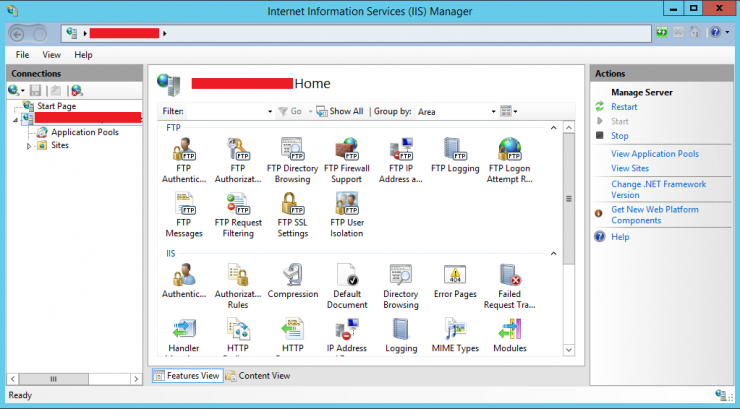The height and width of the screenshot is (409, 740).
Task: Click the features list vertical scrollbar thumb
Action: (x=569, y=199)
